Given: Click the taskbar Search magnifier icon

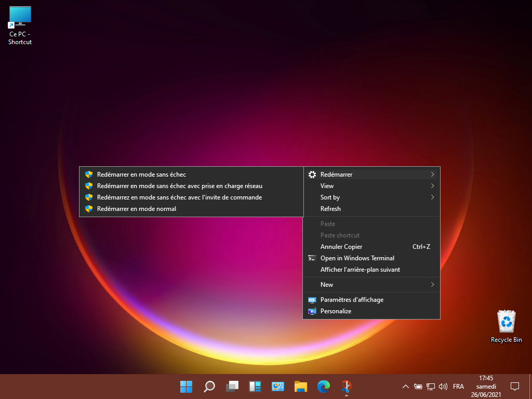Looking at the screenshot, I should [x=209, y=387].
